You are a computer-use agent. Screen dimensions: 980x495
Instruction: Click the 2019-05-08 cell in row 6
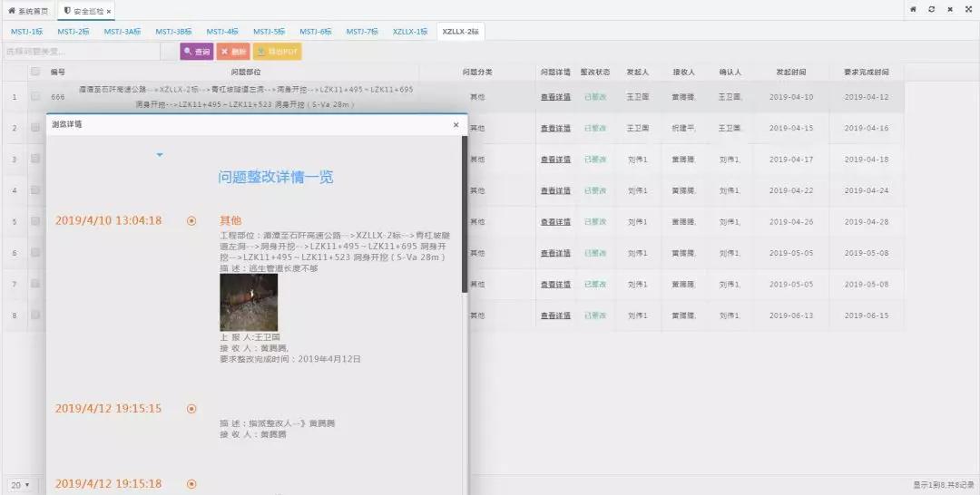coord(867,253)
